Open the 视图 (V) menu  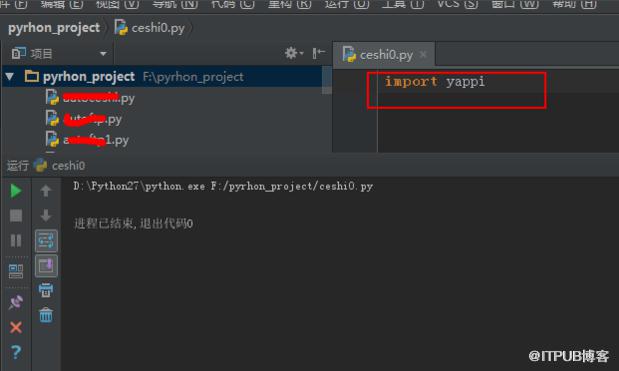(x=118, y=4)
